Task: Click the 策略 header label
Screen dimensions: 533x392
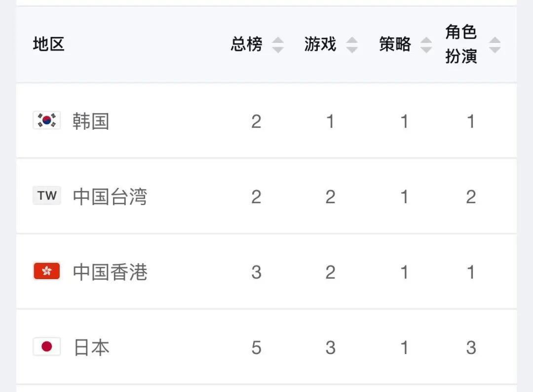Action: tap(395, 44)
